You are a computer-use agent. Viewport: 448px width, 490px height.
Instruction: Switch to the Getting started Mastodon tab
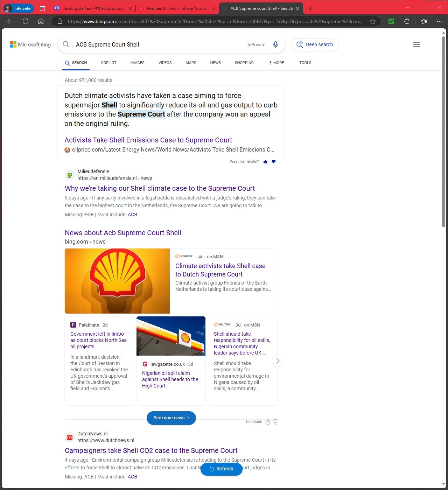click(x=93, y=8)
